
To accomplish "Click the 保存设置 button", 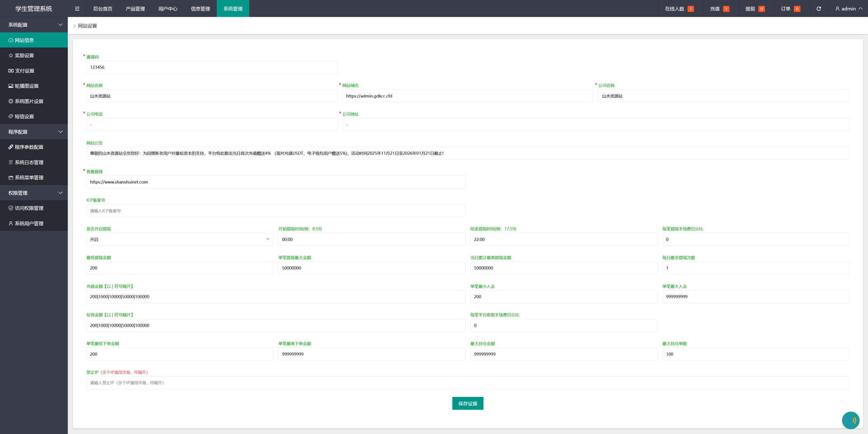I will coord(468,403).
